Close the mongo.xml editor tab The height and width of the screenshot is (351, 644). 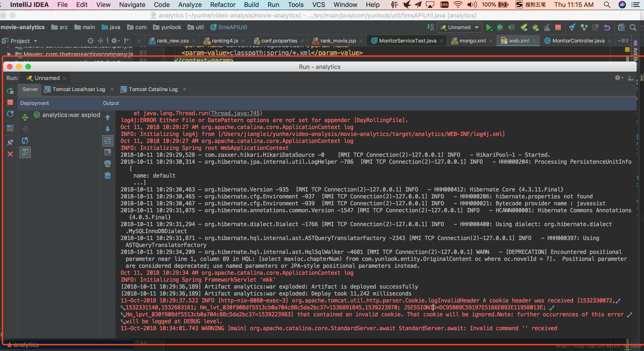491,41
